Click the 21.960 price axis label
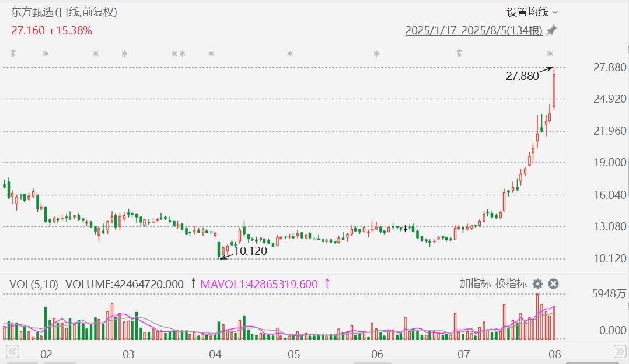The width and height of the screenshot is (629, 364). pos(610,131)
